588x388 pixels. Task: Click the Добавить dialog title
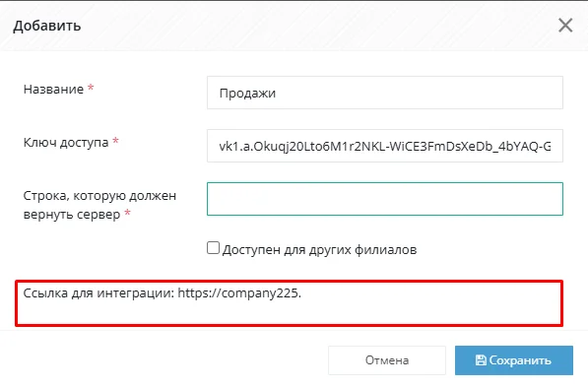point(47,26)
